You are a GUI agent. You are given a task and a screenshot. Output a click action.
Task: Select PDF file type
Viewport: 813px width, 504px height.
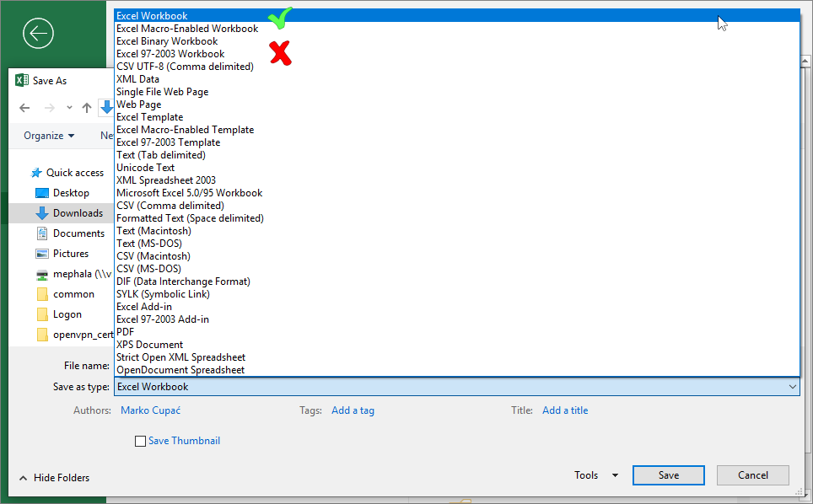457,331
